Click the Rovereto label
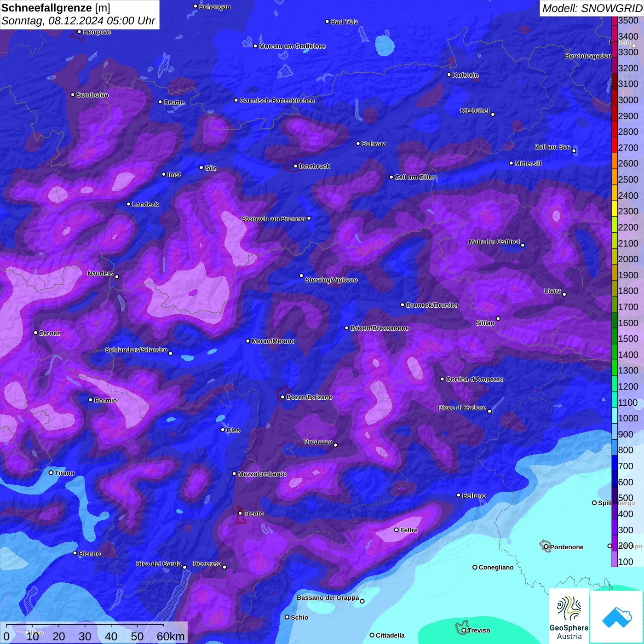This screenshot has height=644, width=644. pyautogui.click(x=207, y=563)
